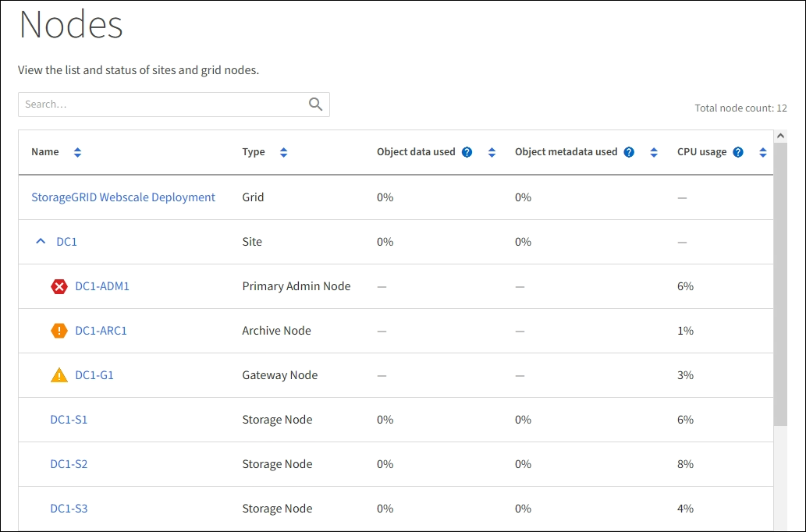Click the minor warning icon beside DC1-G1

click(x=59, y=375)
